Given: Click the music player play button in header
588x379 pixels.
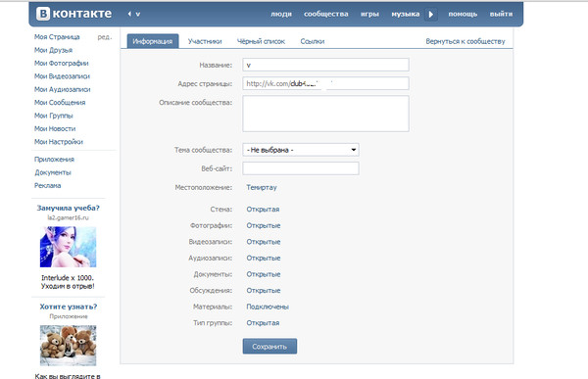Looking at the screenshot, I should coord(431,15).
